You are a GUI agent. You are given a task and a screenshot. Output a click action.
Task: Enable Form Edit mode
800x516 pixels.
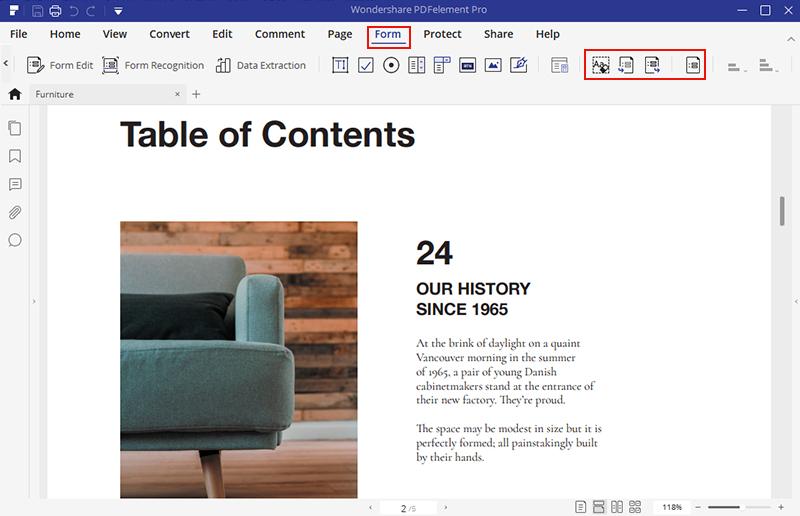click(x=60, y=65)
